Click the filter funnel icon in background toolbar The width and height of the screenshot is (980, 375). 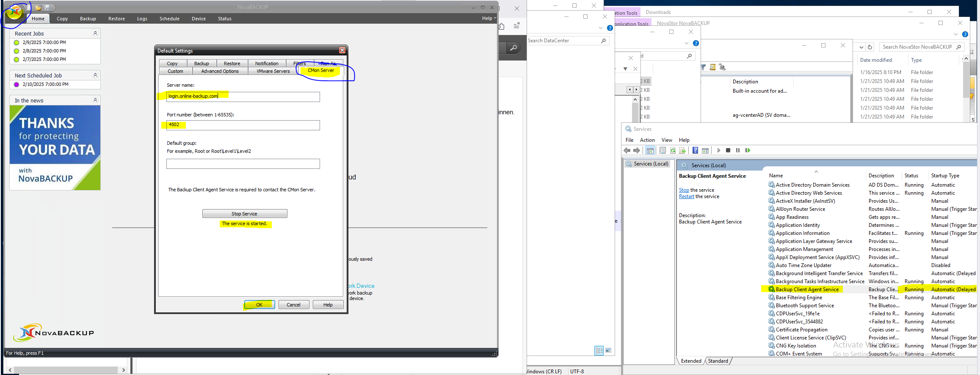click(x=703, y=67)
